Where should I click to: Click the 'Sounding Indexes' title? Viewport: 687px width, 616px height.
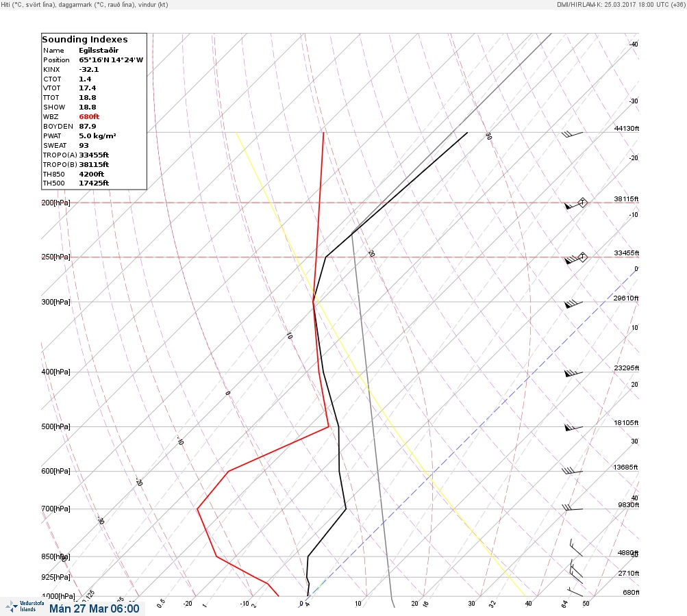tap(84, 40)
